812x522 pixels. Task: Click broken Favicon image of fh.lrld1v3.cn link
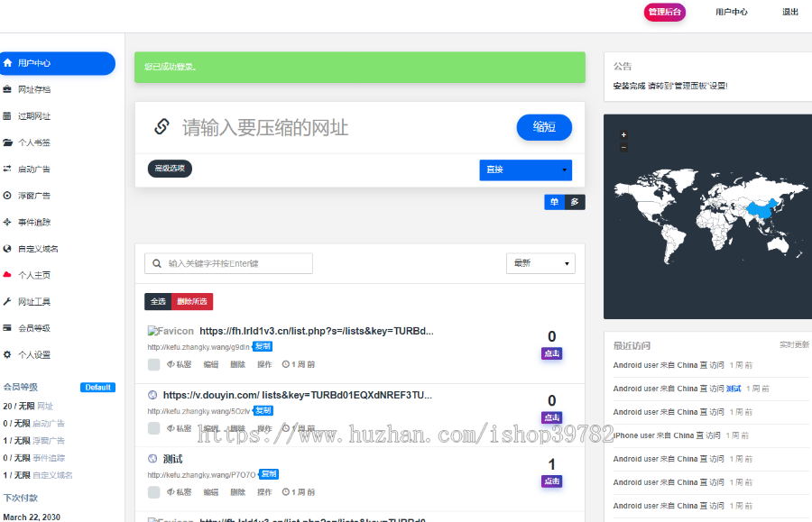(171, 331)
